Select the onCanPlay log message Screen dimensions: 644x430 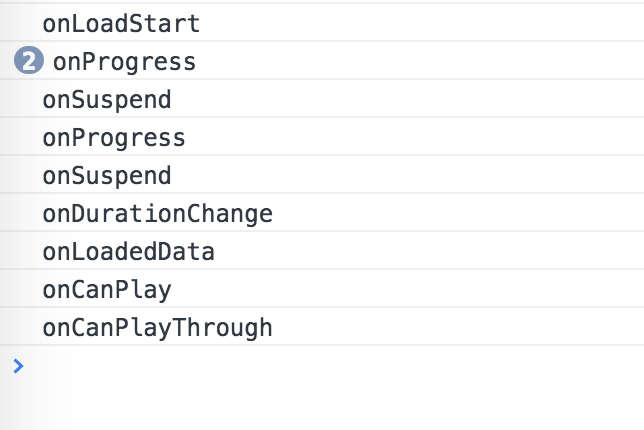107,290
